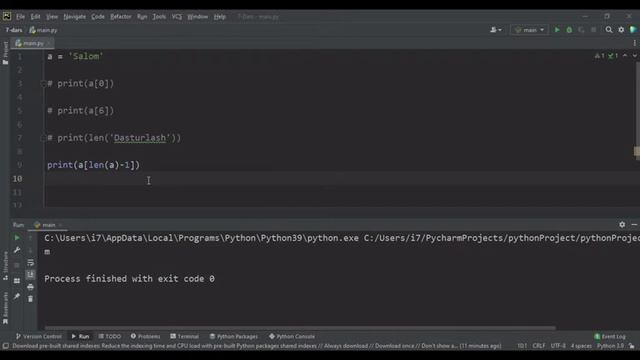Run main with the green Run arrow in the top toolbar
This screenshot has height=360, width=640.
tap(557, 30)
